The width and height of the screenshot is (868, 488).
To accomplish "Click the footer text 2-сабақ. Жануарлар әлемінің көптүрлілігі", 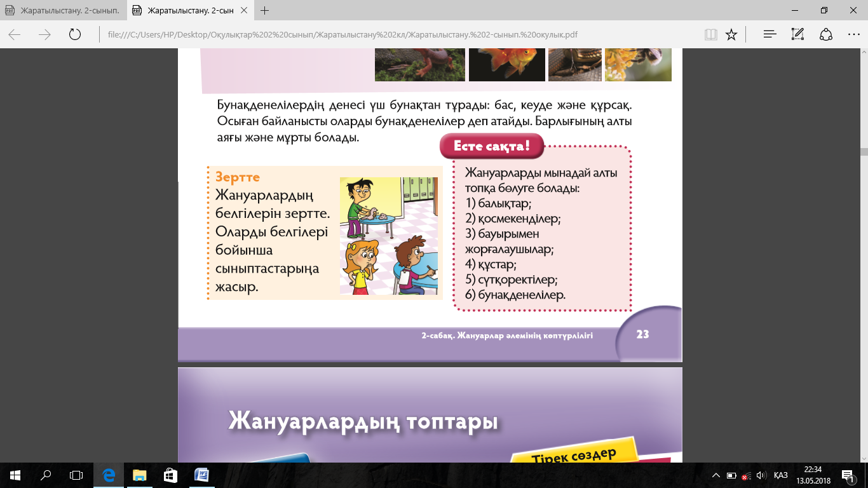I will pyautogui.click(x=507, y=335).
